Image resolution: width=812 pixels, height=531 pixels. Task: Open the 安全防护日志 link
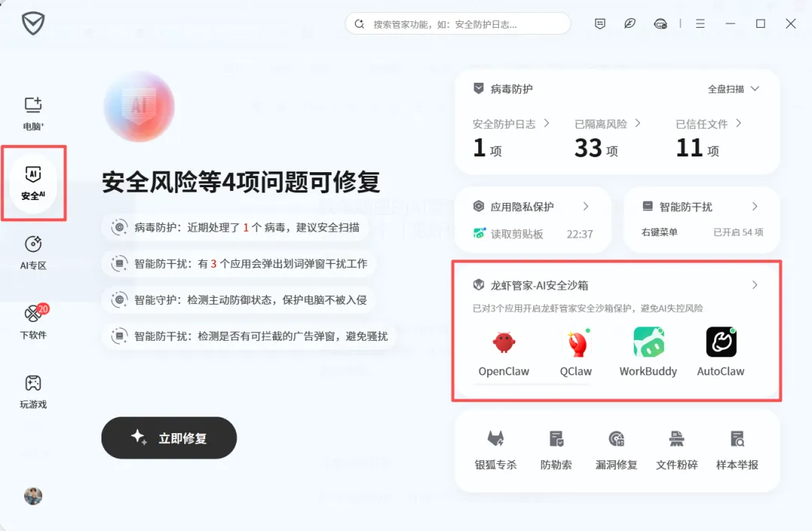[x=511, y=124]
